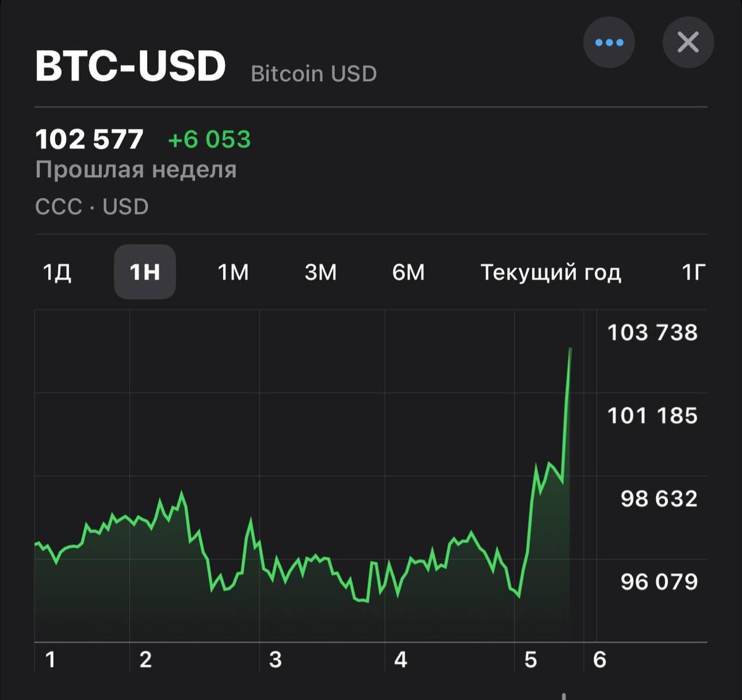Image resolution: width=742 pixels, height=700 pixels.
Task: Tap the 102 577 price value
Action: (x=90, y=139)
